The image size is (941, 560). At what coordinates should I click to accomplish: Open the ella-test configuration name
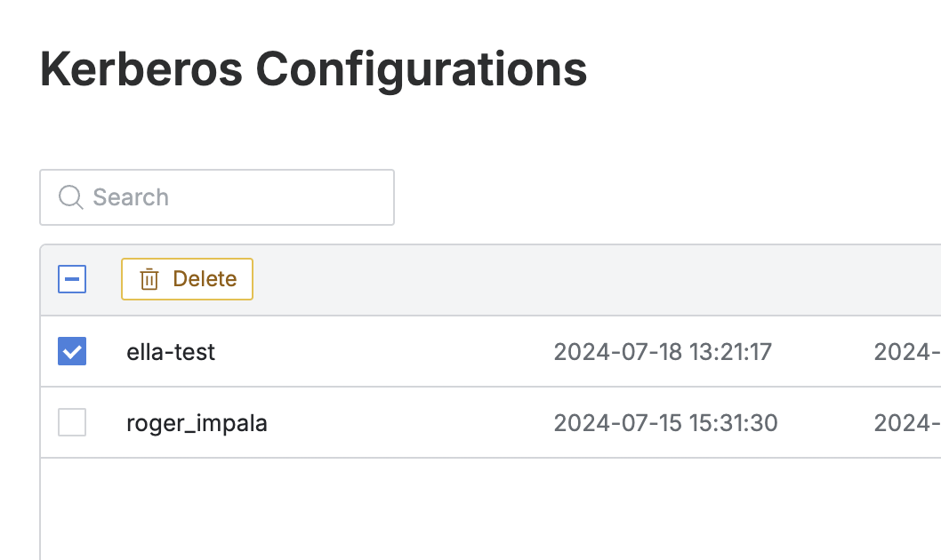pos(171,352)
